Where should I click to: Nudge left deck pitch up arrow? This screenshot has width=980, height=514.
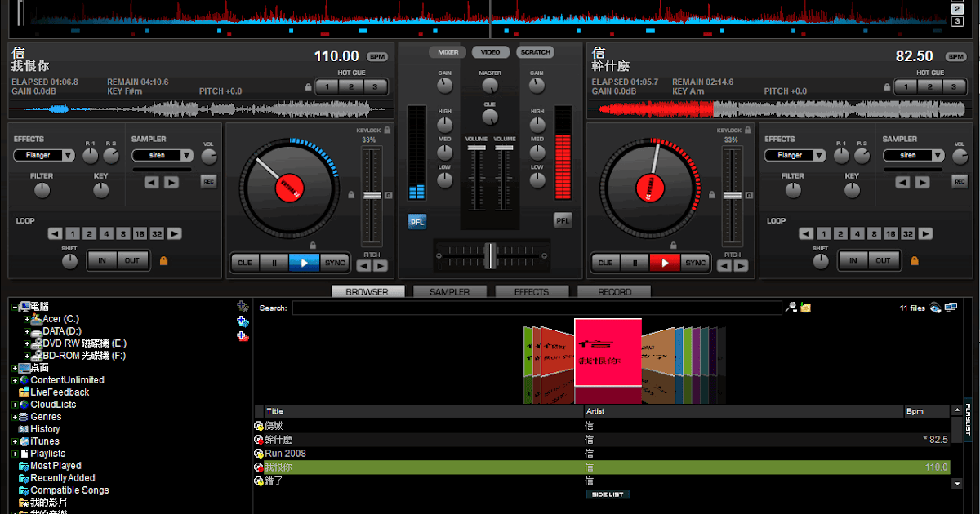[x=380, y=266]
